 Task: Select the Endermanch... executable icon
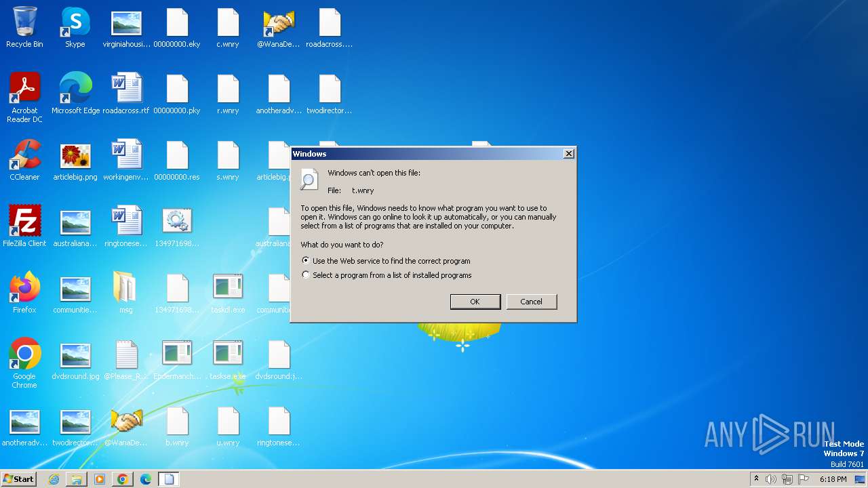(x=177, y=360)
